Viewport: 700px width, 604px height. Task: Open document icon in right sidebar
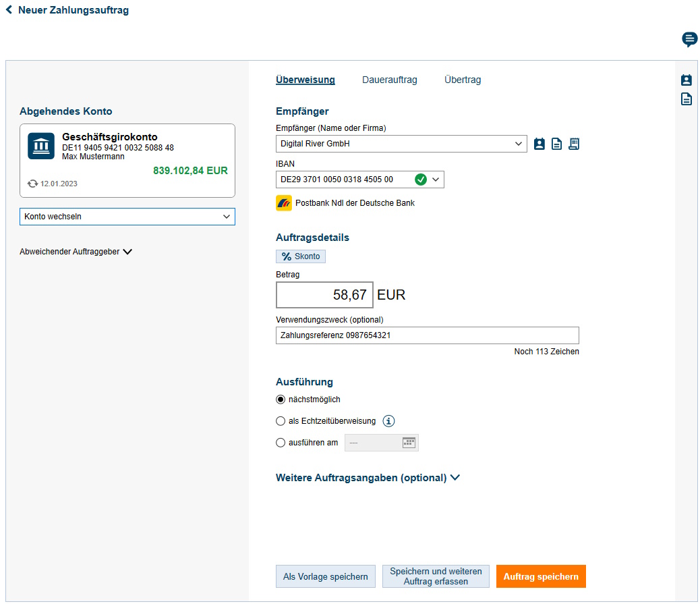pos(686,99)
